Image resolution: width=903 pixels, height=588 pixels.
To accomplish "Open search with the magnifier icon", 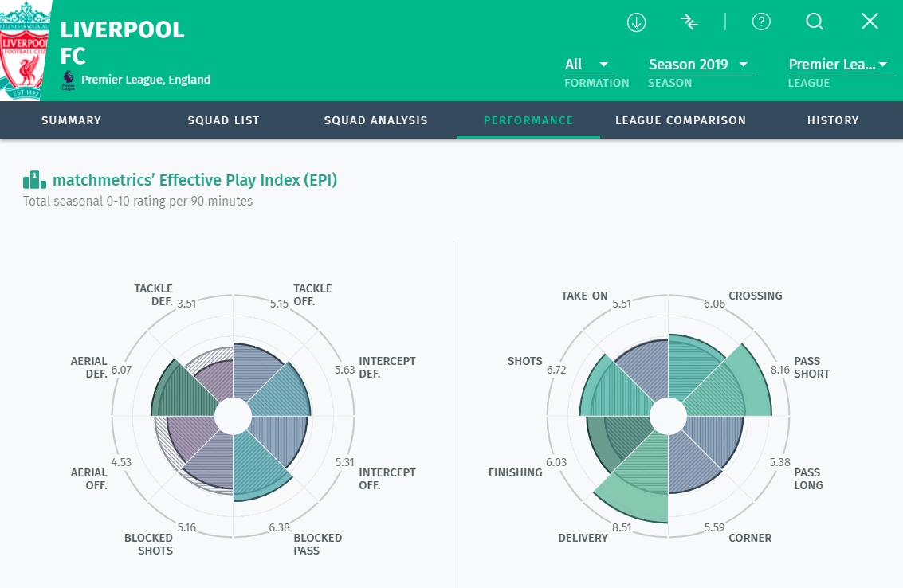I will pyautogui.click(x=815, y=22).
